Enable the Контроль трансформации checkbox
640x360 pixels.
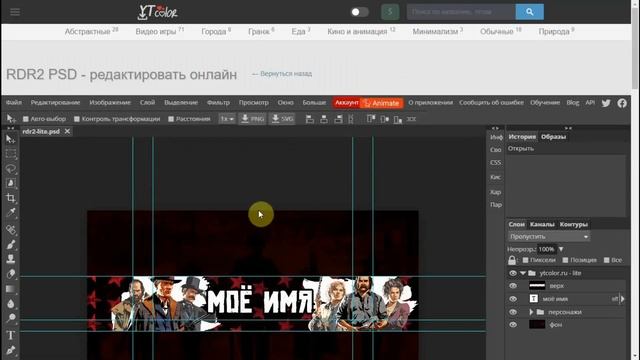(x=77, y=119)
